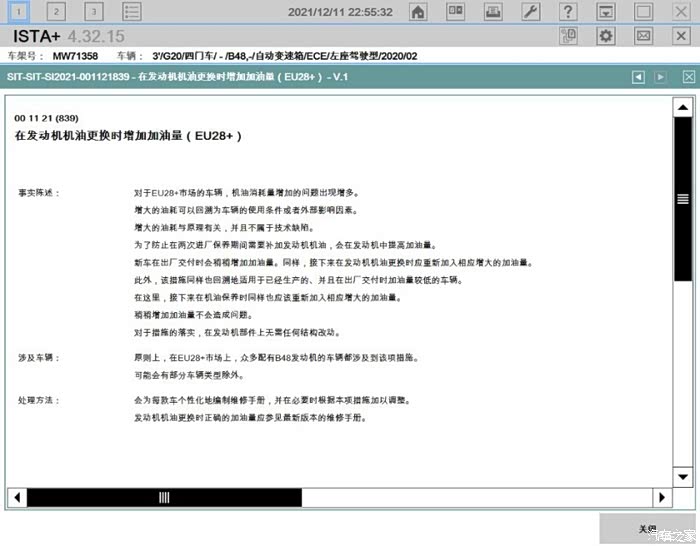Open help with the question mark icon

[x=568, y=12]
